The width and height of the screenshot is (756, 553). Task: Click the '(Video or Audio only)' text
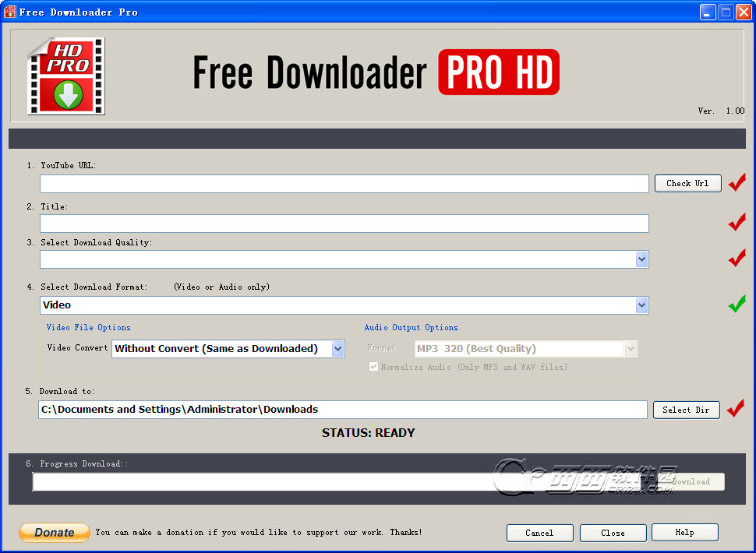(x=222, y=287)
